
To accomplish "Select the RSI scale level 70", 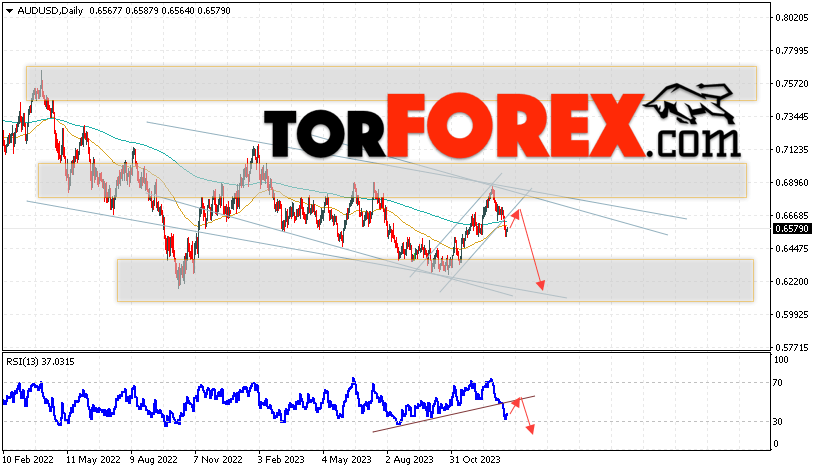I will click(777, 383).
